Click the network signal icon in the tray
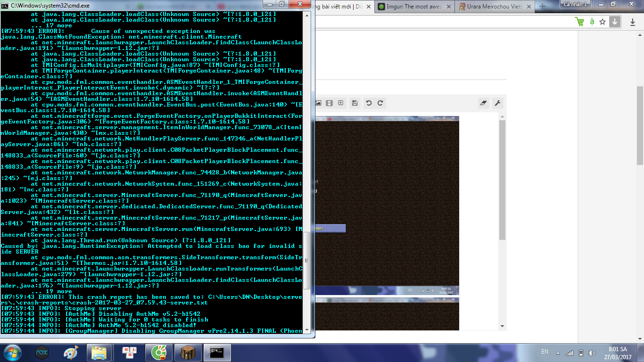Screen dimensions: 644x362 (570, 353)
